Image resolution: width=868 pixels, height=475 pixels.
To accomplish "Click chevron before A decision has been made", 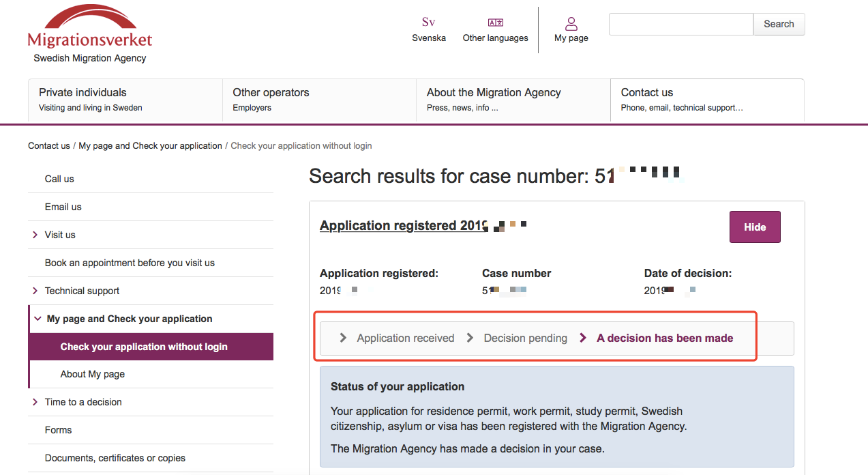I will tap(583, 338).
